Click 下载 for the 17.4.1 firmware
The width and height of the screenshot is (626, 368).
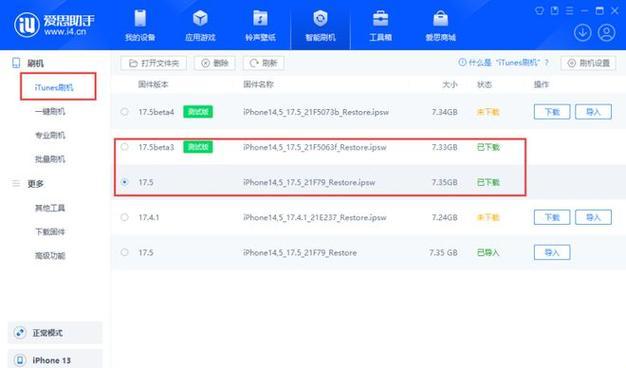(552, 217)
